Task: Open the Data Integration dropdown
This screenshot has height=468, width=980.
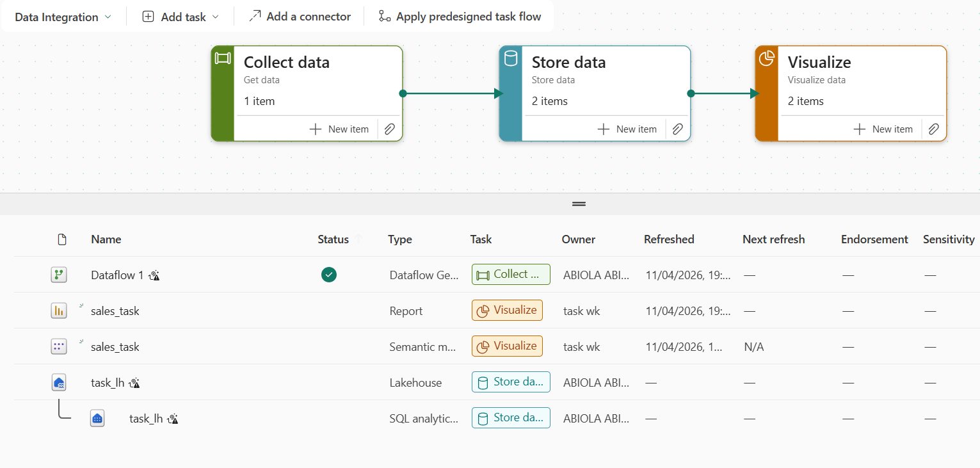Action: pyautogui.click(x=63, y=17)
